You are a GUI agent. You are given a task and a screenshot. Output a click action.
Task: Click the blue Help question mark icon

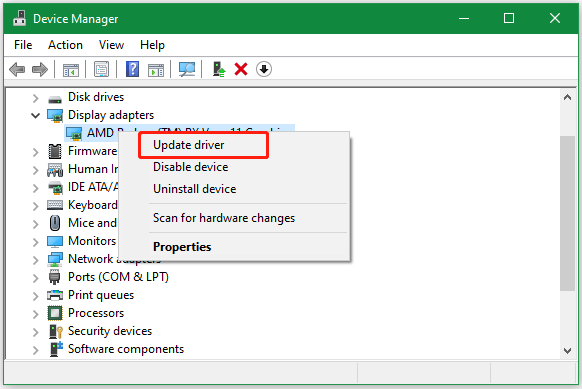click(x=133, y=69)
